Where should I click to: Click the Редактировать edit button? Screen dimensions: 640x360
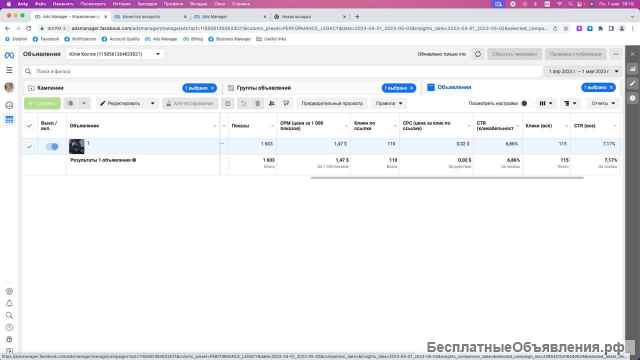pyautogui.click(x=120, y=103)
